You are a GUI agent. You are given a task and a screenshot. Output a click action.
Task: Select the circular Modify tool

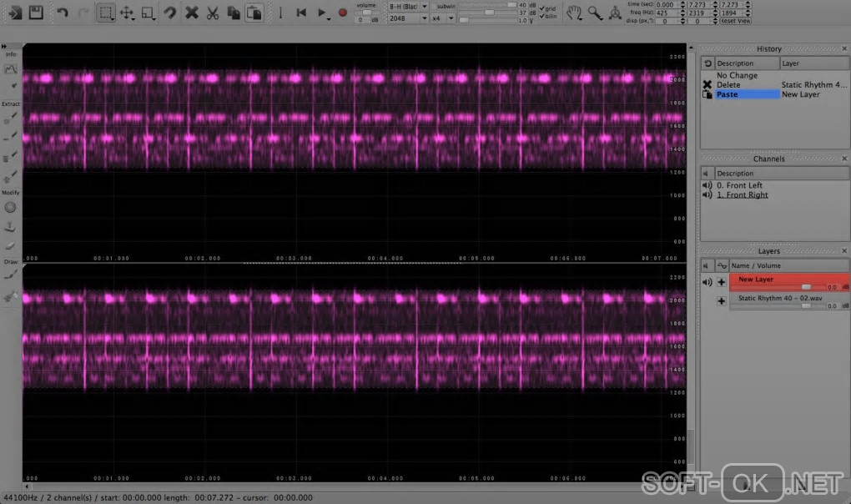coord(10,207)
